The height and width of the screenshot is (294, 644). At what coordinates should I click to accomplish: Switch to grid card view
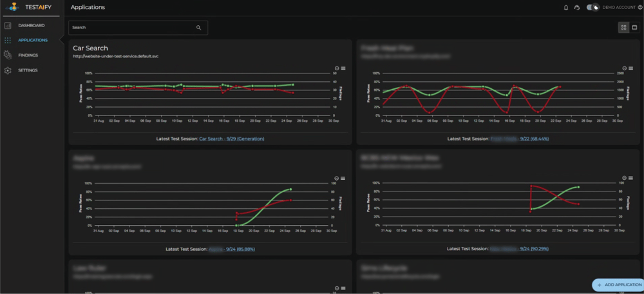click(623, 27)
